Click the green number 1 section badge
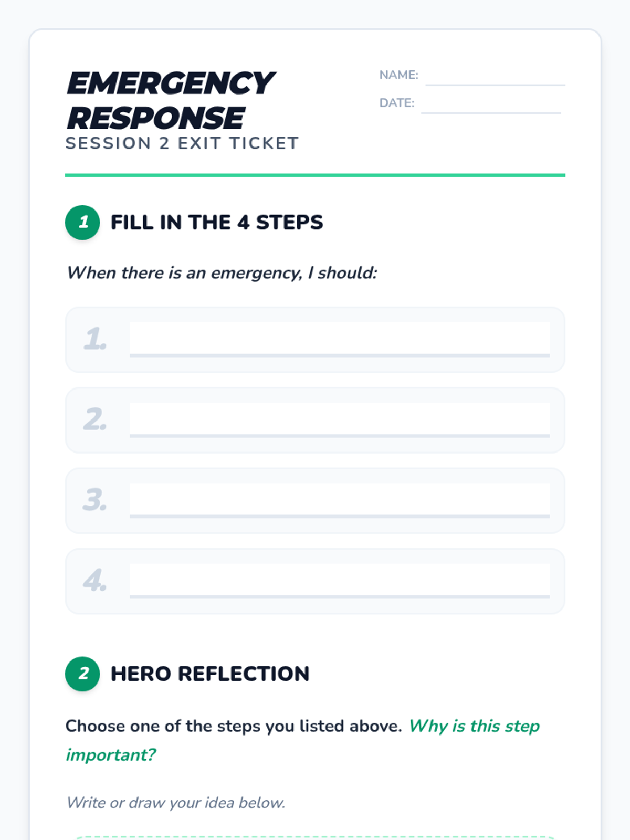This screenshot has height=840, width=630. point(82,223)
